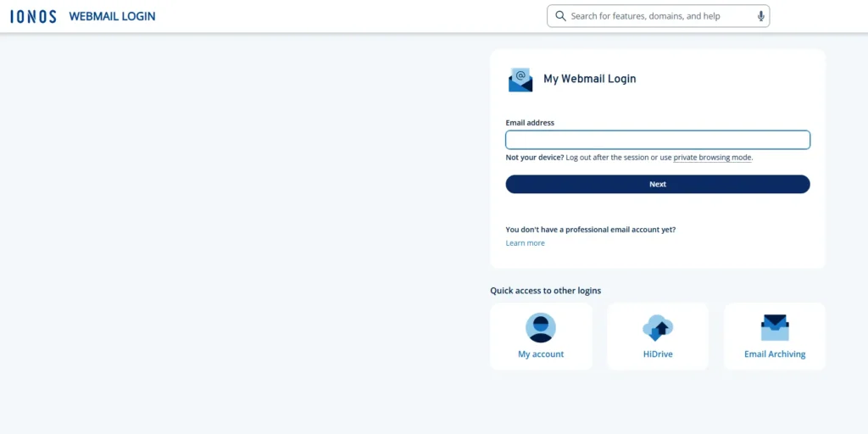Screen dimensions: 868x434
Task: Follow the Learn more link
Action: (525, 243)
